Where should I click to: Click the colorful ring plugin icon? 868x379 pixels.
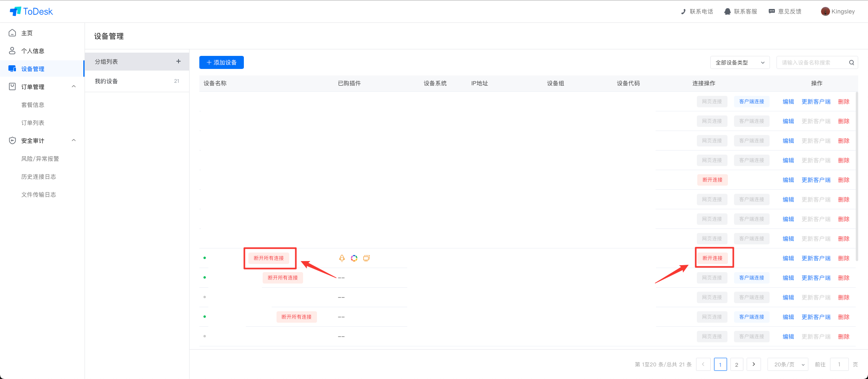[x=354, y=258]
